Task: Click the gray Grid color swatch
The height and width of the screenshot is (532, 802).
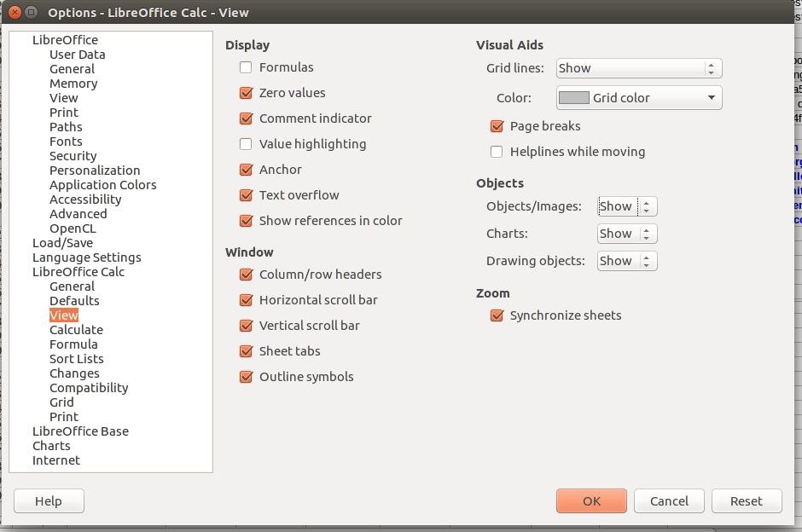Action: click(574, 97)
